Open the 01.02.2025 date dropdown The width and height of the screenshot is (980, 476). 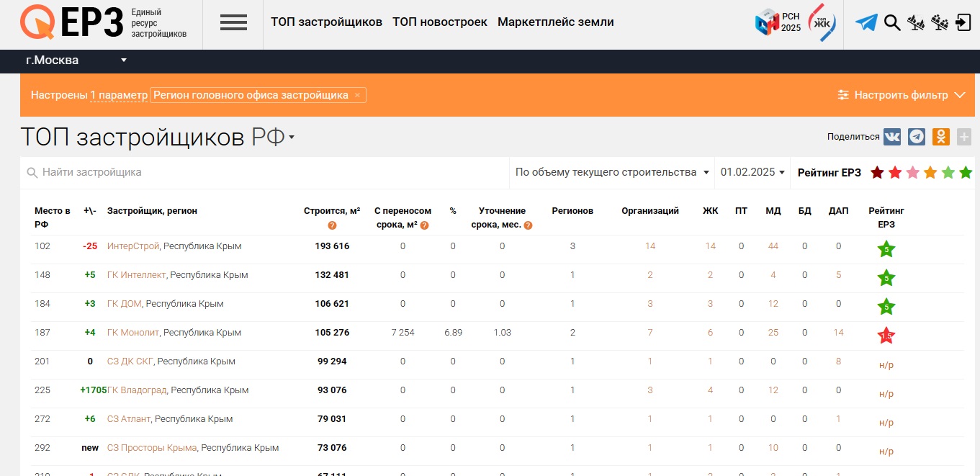pyautogui.click(x=752, y=172)
